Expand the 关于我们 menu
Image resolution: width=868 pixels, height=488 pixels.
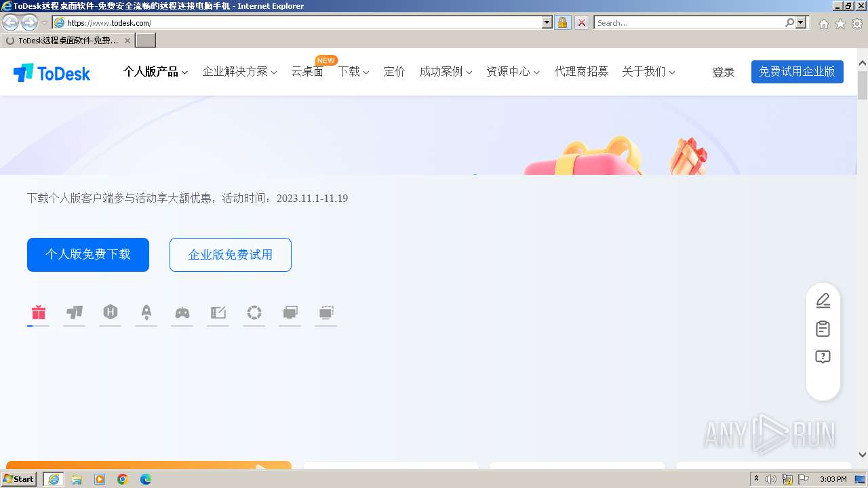coord(648,71)
